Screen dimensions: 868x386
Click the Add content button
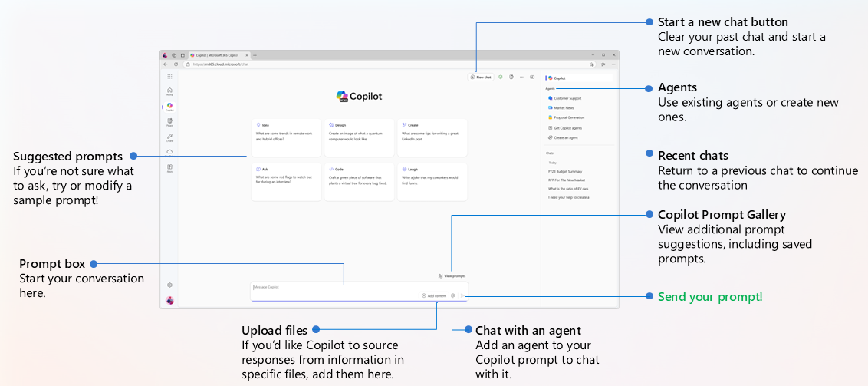click(434, 295)
